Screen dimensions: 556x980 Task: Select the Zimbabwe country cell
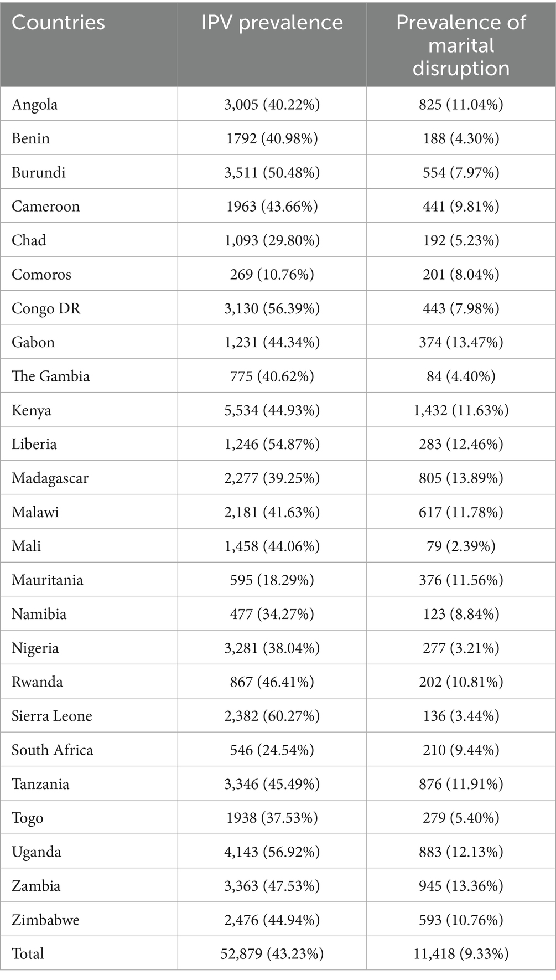point(45,920)
